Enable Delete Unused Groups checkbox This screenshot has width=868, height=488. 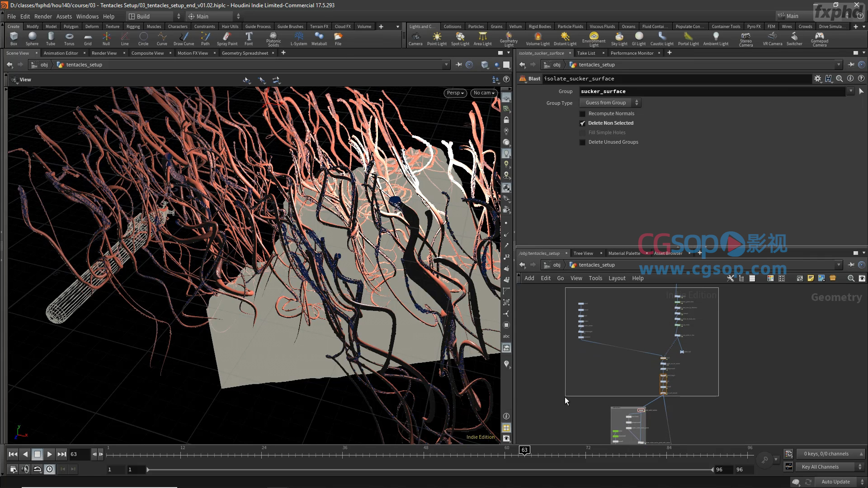[582, 142]
